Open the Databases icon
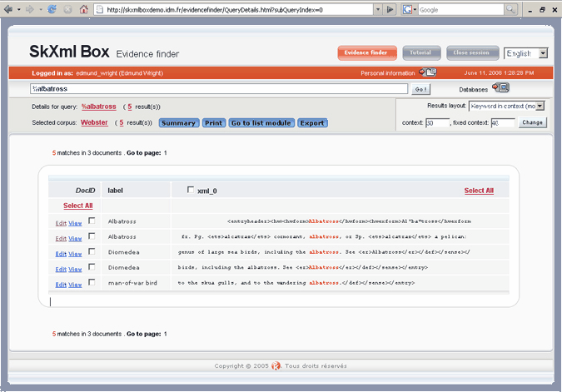The width and height of the screenshot is (562, 392). click(500, 87)
